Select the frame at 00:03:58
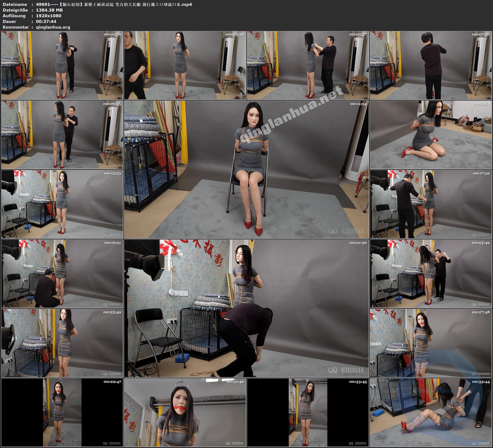The image size is (493, 448). 185,65
